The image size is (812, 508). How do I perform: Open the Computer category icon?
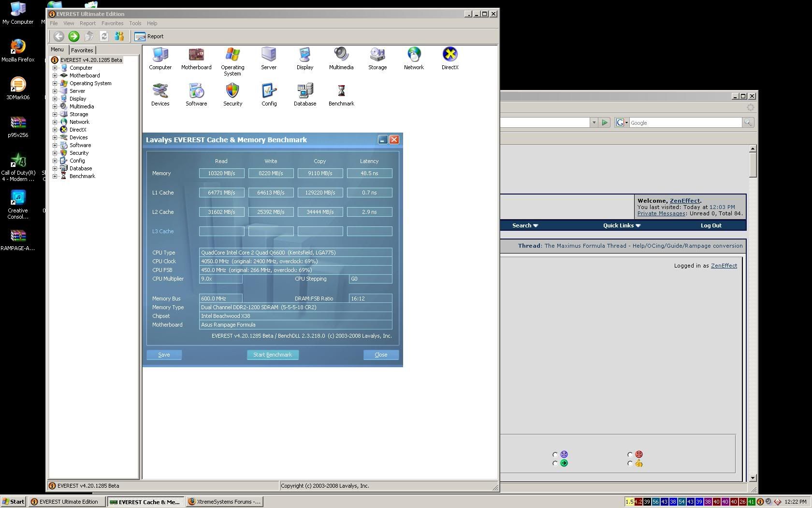point(160,59)
